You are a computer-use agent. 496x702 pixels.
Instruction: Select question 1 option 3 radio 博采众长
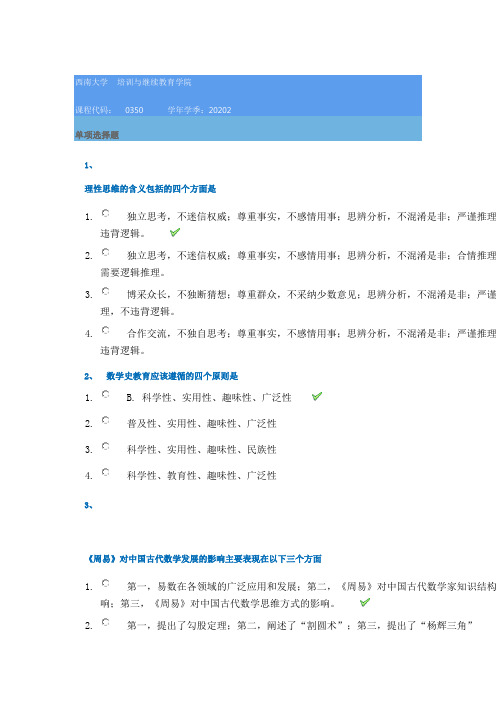pos(106,291)
